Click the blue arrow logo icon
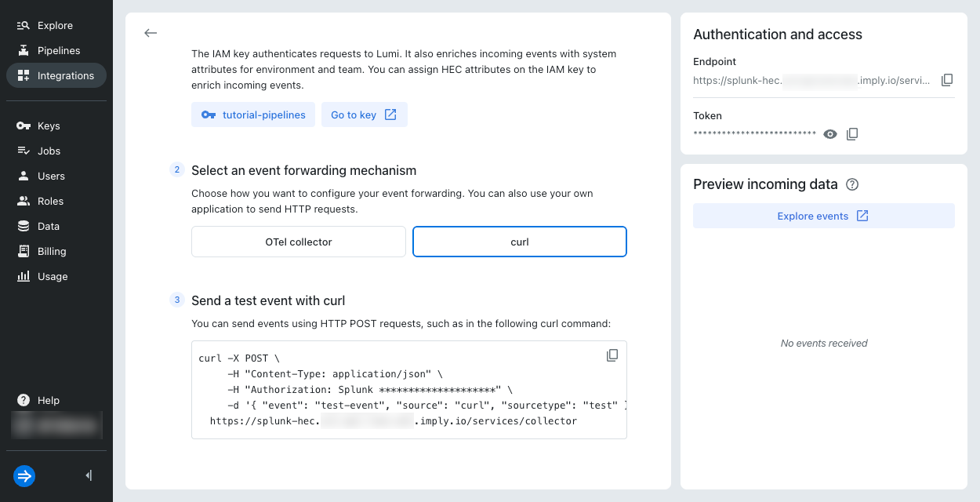Screen dimensions: 980x502 pyautogui.click(x=24, y=476)
